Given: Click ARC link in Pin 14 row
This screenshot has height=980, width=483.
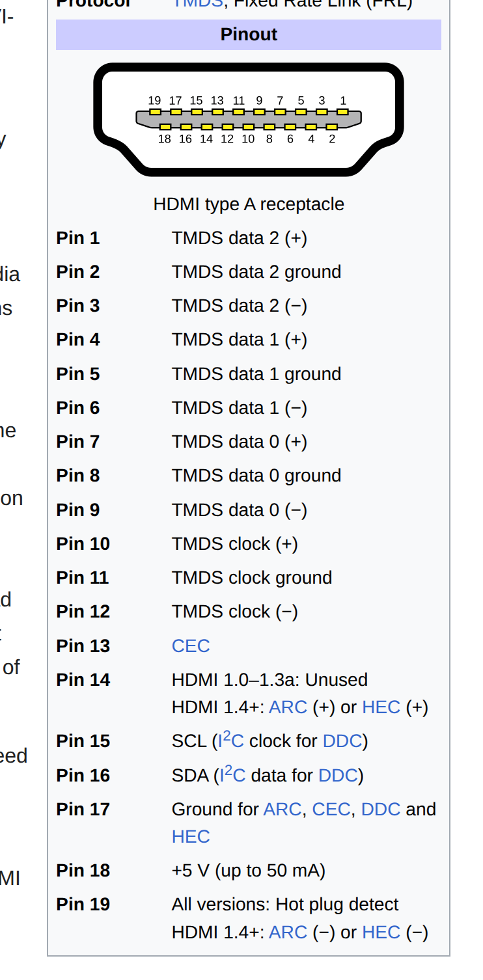Looking at the screenshot, I should [x=287, y=707].
